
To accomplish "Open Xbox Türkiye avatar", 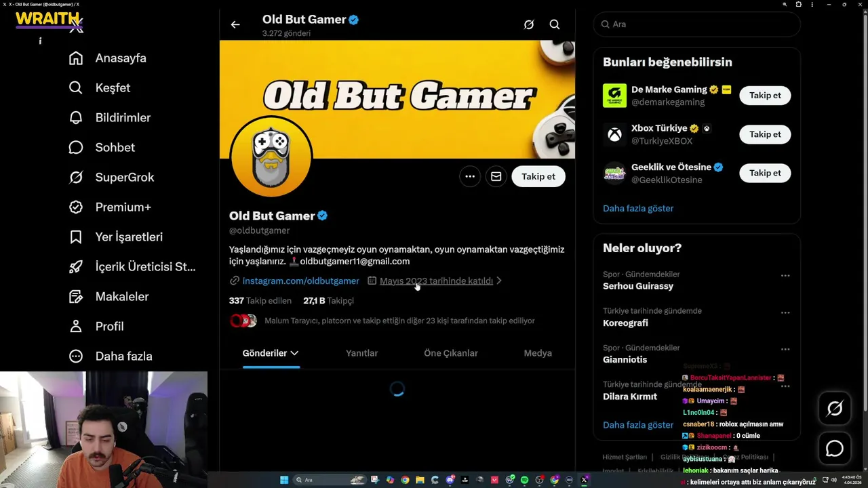I will pos(614,134).
